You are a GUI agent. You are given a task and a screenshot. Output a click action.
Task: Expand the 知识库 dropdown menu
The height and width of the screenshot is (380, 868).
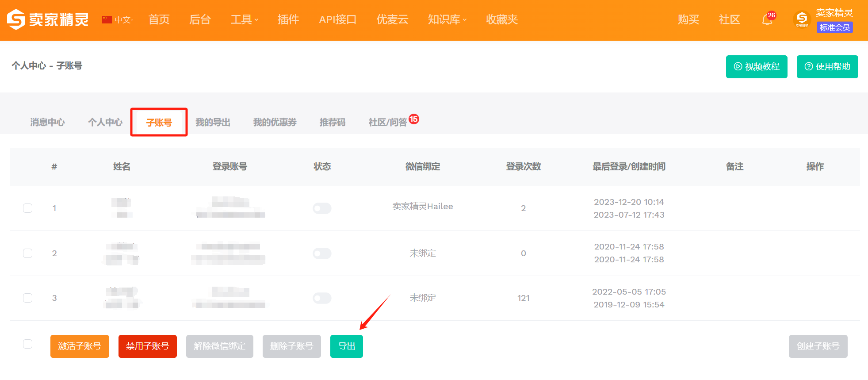pos(447,19)
